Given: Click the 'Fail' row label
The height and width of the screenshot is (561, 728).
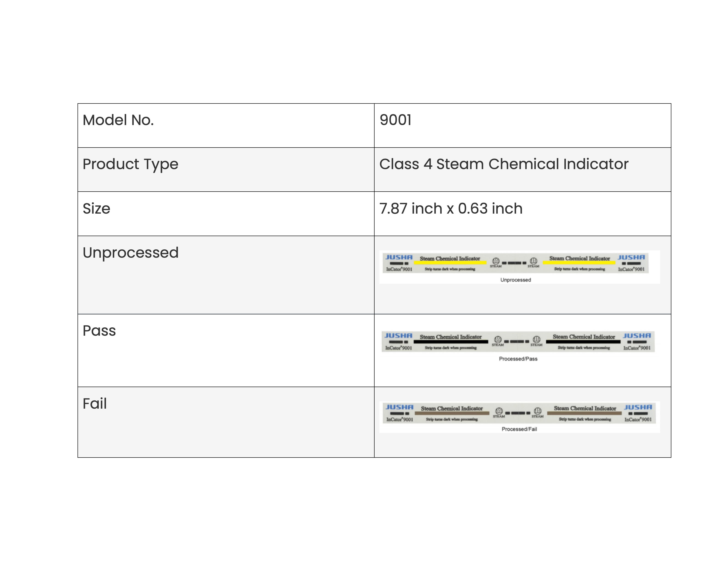Looking at the screenshot, I should click(x=95, y=404).
